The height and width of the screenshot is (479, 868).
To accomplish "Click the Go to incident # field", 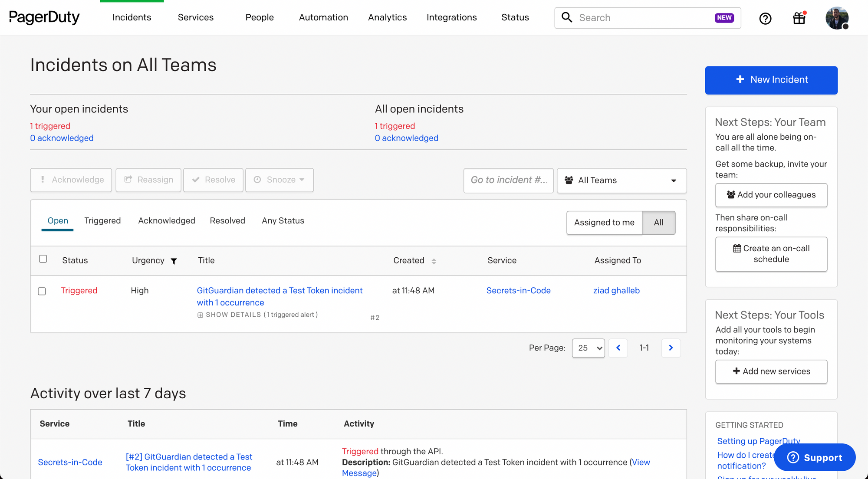I will coord(509,180).
